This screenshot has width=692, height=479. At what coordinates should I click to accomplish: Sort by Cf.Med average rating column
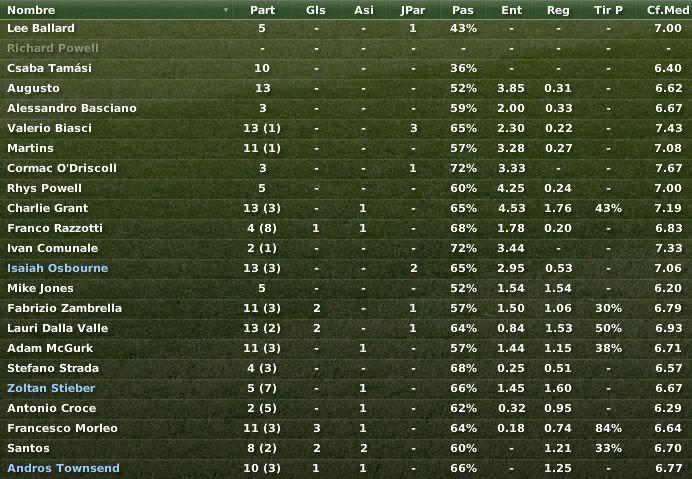pos(668,10)
